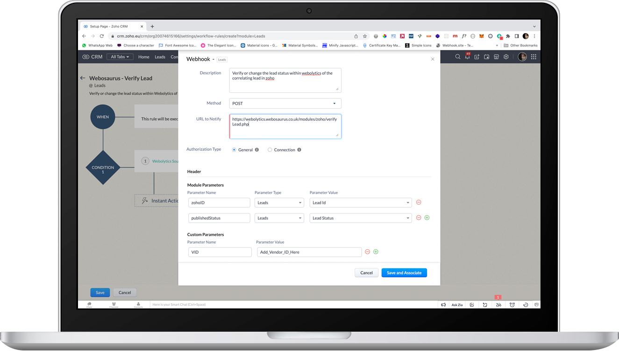Viewport: 619px width, 364px height.
Task: Open the All Tabs dropdown in CRM bar
Action: [x=120, y=57]
